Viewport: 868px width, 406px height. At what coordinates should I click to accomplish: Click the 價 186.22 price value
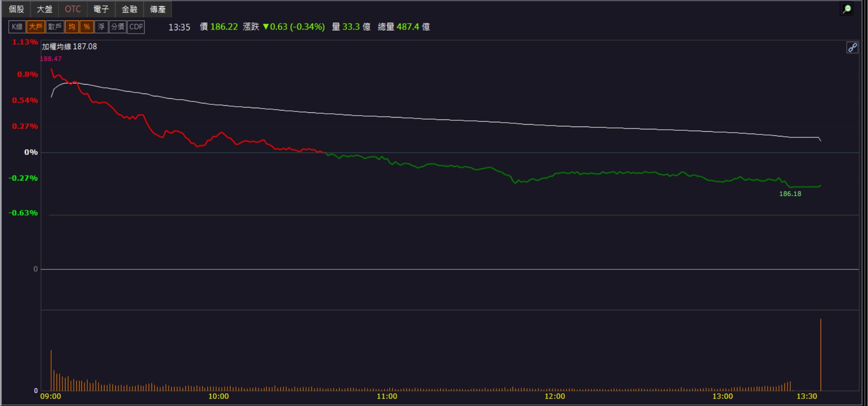point(219,27)
